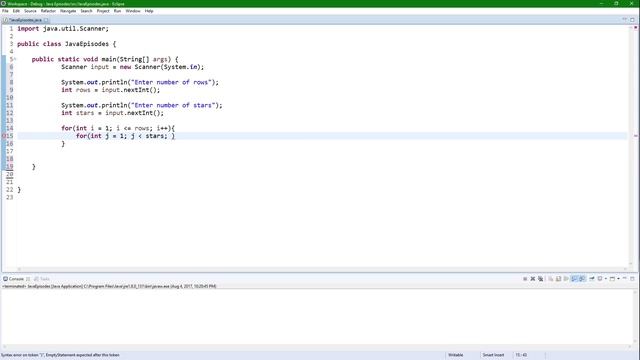The image size is (640, 360).
Task: Open the File menu
Action: [5, 11]
